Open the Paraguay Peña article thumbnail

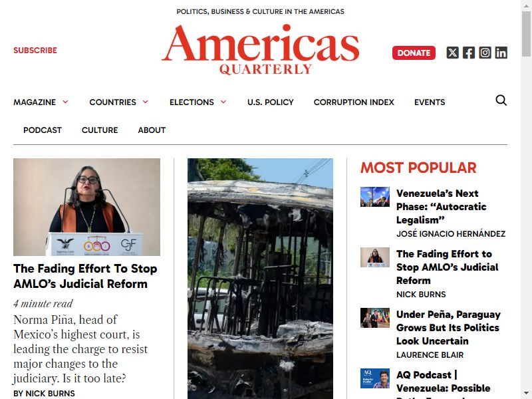click(x=375, y=318)
